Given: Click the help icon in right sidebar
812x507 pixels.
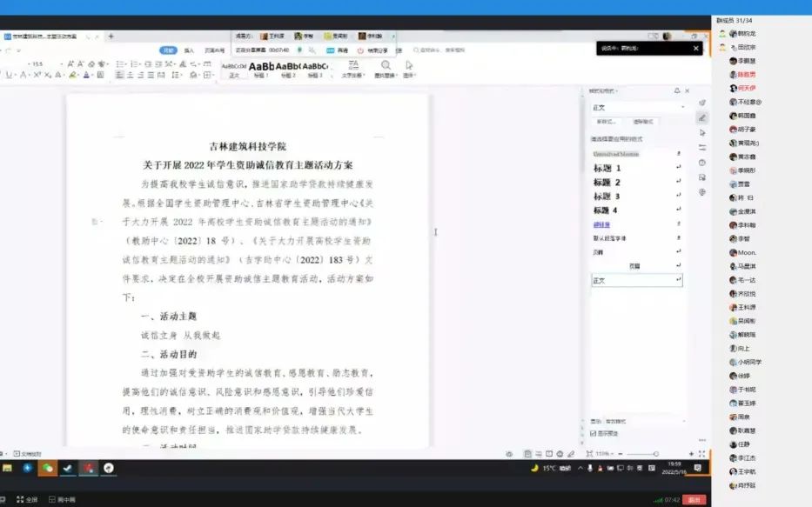Looking at the screenshot, I should coord(701,163).
